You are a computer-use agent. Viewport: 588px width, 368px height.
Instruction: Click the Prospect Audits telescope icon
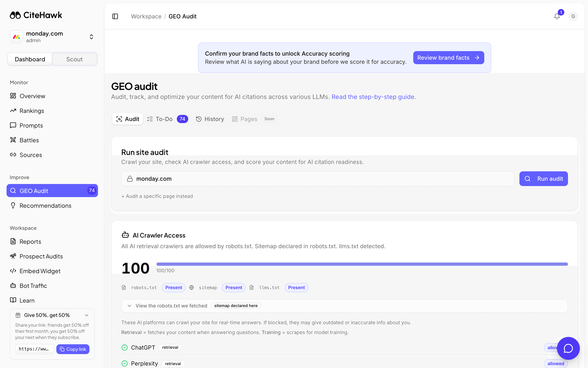(x=13, y=256)
